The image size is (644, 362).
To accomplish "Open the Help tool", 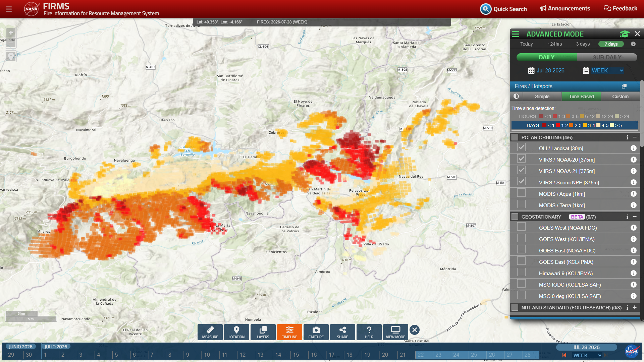I will pos(369,332).
